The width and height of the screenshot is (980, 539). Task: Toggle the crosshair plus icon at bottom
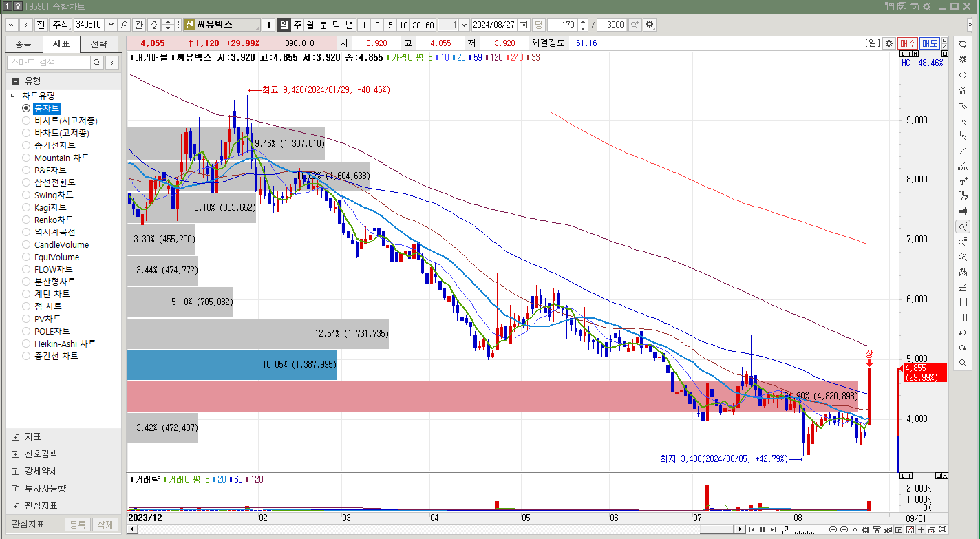point(921,529)
